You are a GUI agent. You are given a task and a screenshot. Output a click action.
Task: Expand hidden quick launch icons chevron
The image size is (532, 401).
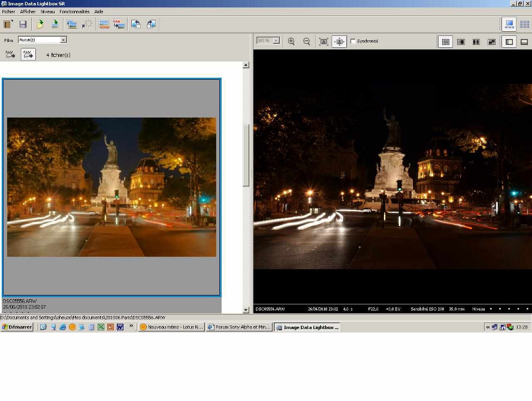(131, 326)
